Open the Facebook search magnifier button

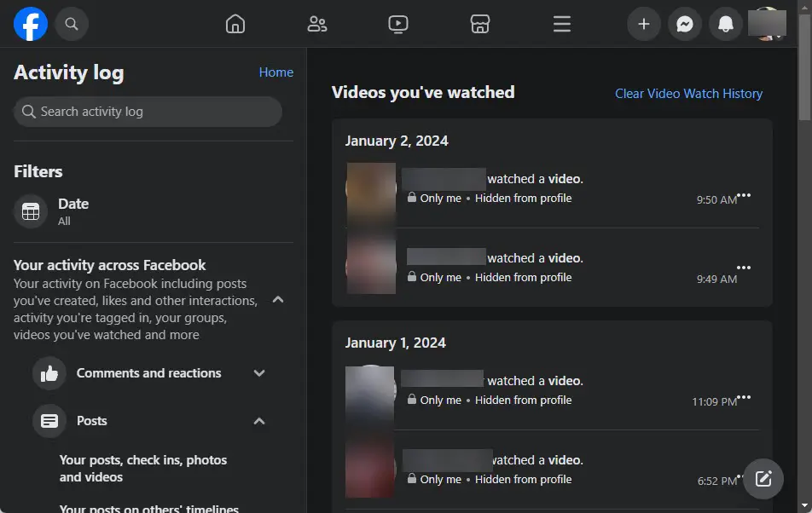point(72,24)
